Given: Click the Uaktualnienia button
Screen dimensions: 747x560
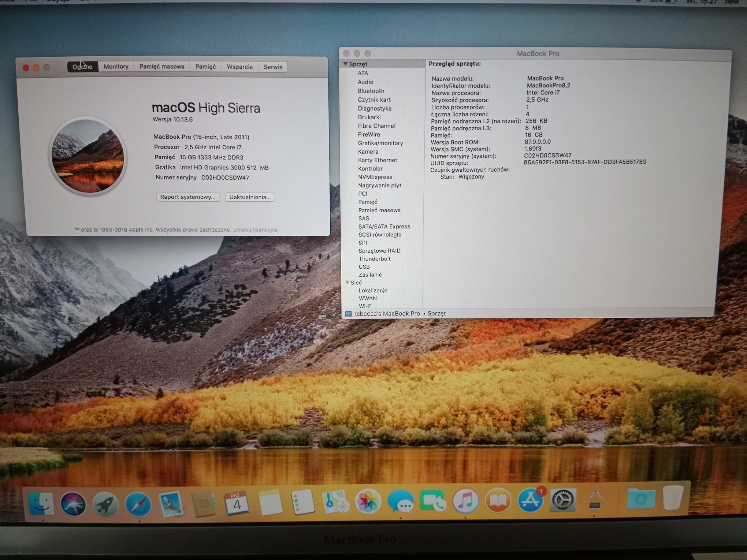Looking at the screenshot, I should point(250,197).
